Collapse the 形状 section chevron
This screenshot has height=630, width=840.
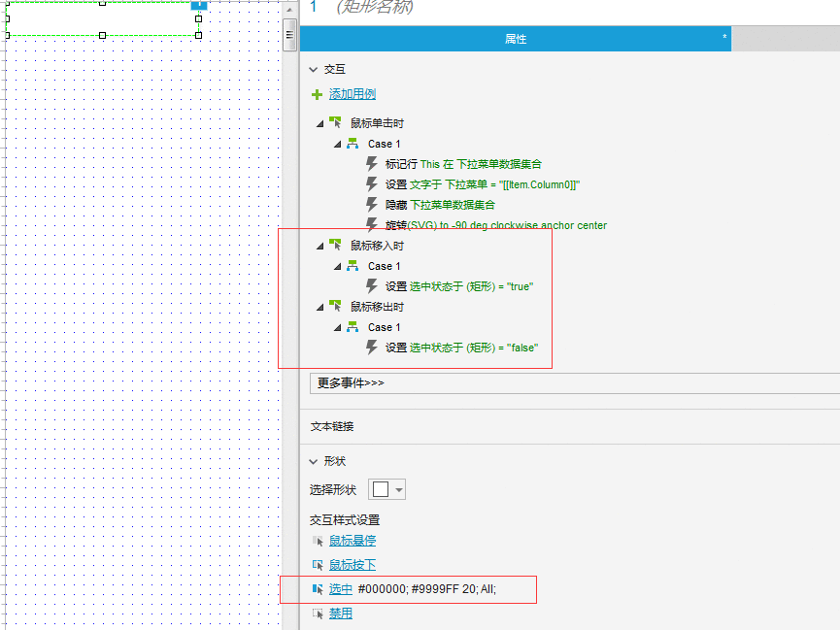pos(314,461)
